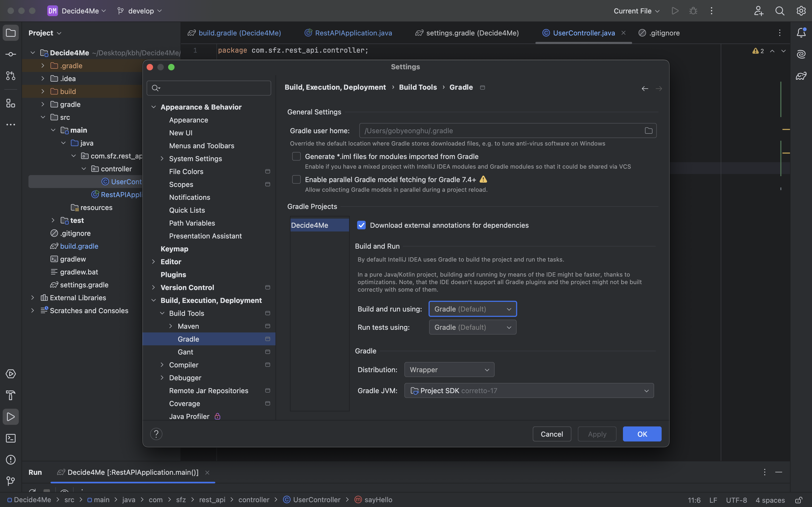
Task: Open the Git tool window icon
Action: click(11, 481)
